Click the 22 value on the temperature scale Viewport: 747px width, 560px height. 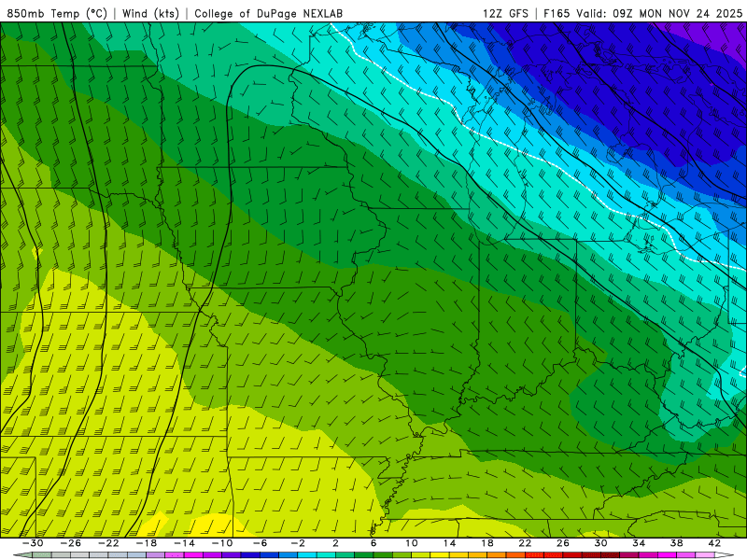525,543
